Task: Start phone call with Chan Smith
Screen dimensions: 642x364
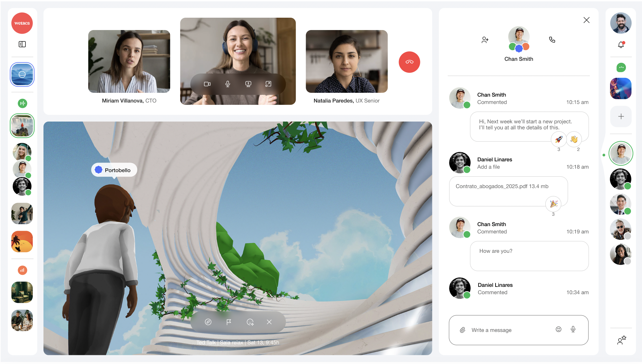Action: tap(552, 40)
